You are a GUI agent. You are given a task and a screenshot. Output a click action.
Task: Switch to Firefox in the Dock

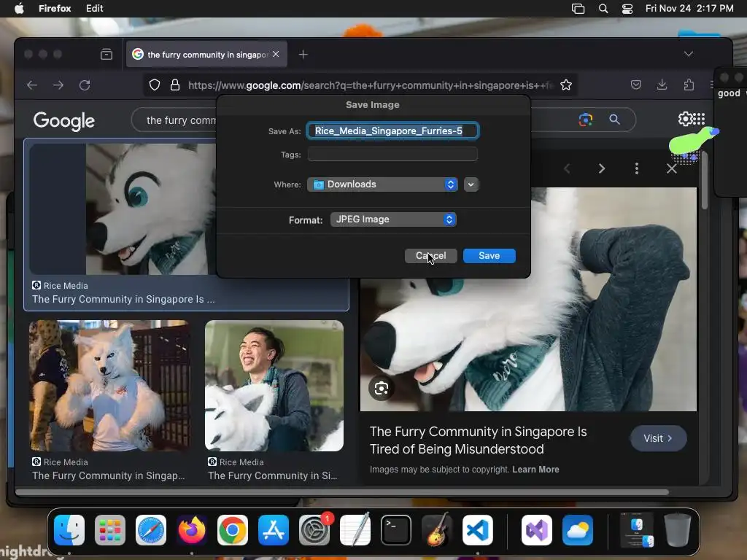point(192,530)
